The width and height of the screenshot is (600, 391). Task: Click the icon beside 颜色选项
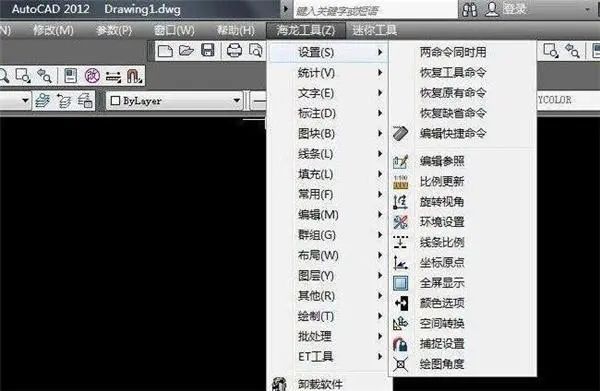(400, 303)
